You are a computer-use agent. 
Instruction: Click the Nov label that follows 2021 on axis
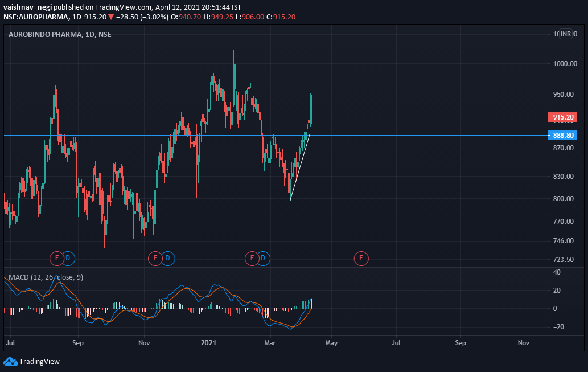coord(524,343)
